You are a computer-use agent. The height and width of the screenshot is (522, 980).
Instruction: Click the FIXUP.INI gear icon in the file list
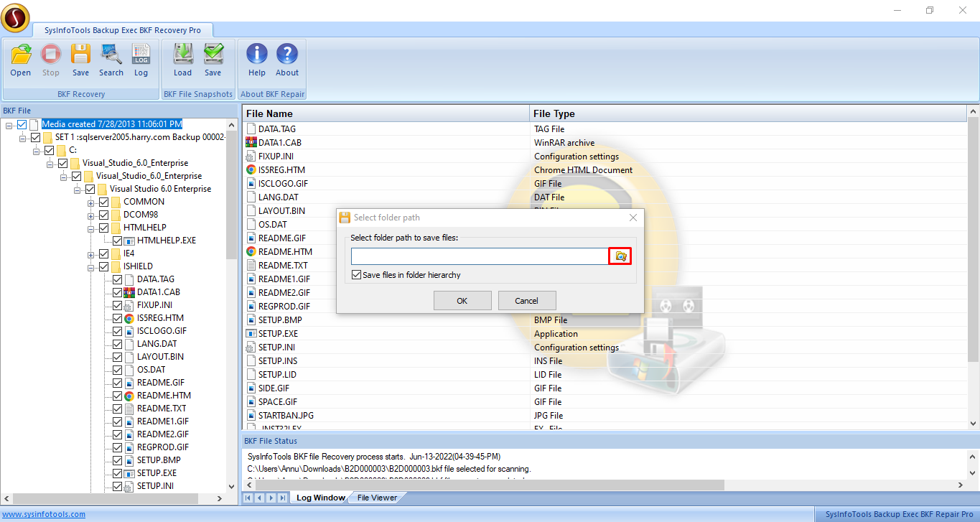[251, 157]
